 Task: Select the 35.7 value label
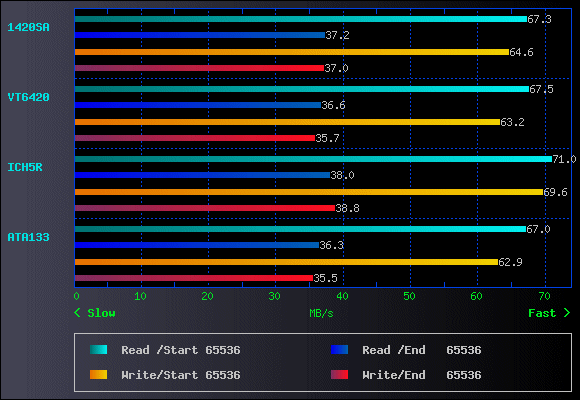(x=327, y=138)
